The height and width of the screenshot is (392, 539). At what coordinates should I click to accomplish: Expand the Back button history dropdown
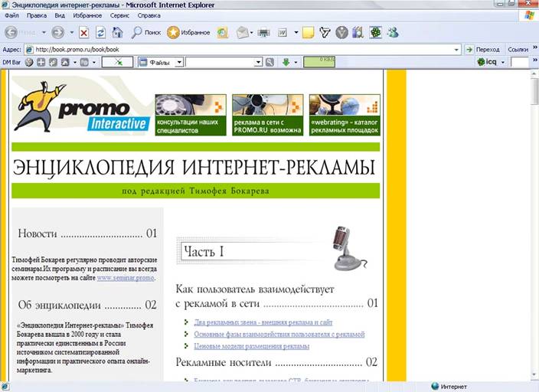tap(44, 33)
